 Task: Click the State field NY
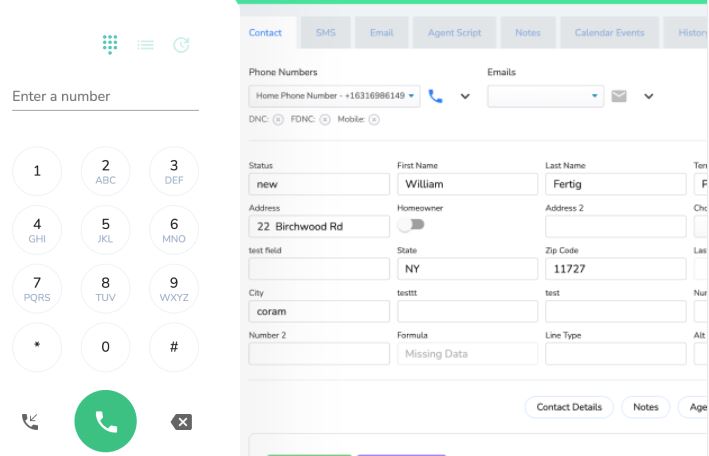point(468,269)
